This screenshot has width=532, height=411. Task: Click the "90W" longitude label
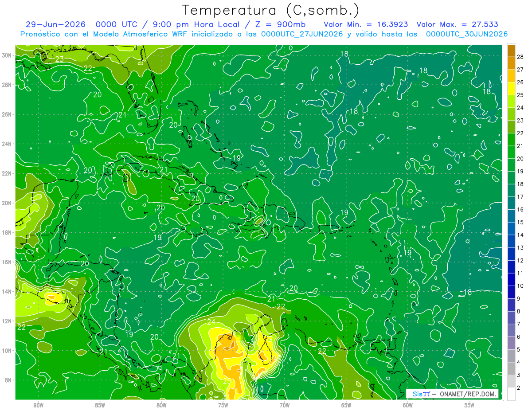click(38, 405)
